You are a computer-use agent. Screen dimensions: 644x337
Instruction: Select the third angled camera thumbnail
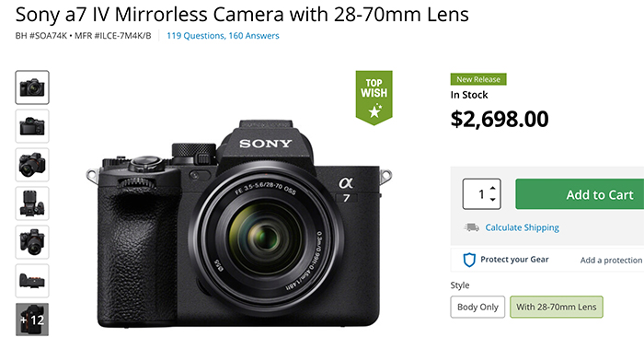tap(32, 165)
